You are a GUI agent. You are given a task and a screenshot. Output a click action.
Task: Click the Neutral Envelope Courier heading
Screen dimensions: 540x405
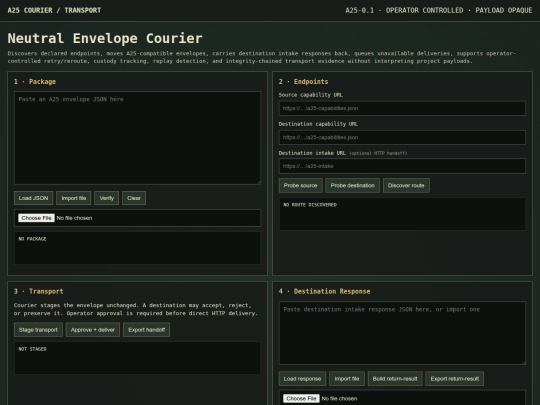(x=105, y=38)
